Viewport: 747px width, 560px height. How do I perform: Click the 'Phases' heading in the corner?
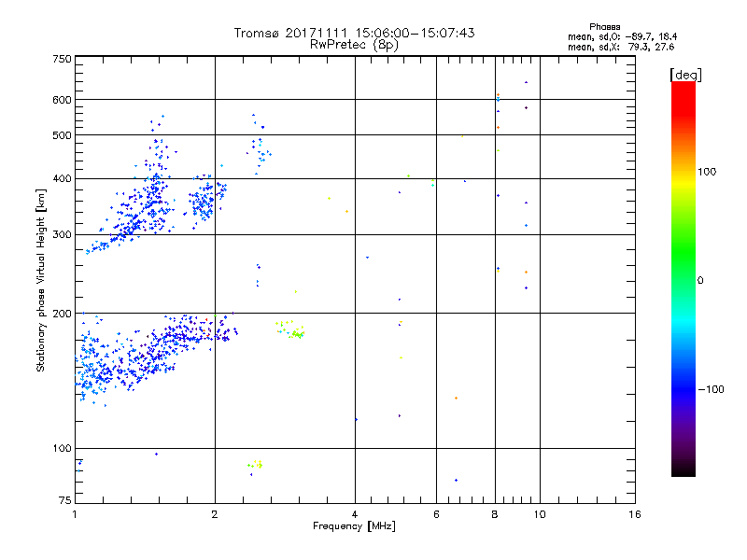pyautogui.click(x=604, y=27)
